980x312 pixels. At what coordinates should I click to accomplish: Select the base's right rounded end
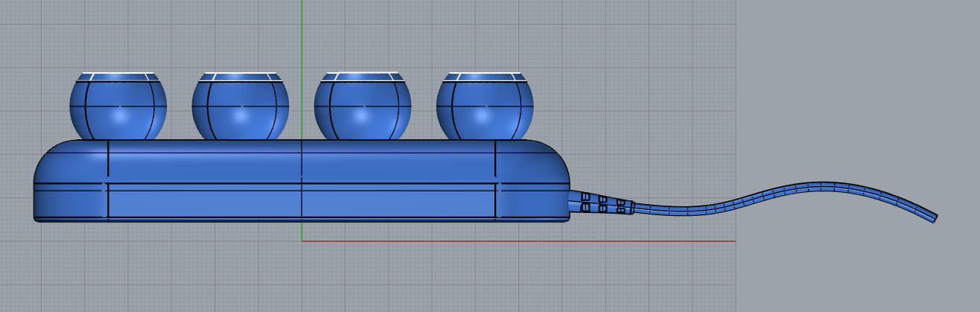(x=532, y=179)
